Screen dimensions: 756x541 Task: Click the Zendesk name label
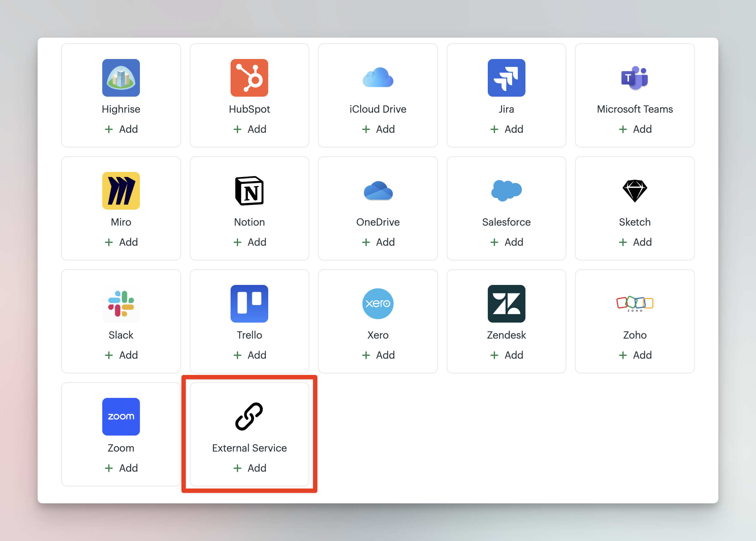pyautogui.click(x=506, y=335)
